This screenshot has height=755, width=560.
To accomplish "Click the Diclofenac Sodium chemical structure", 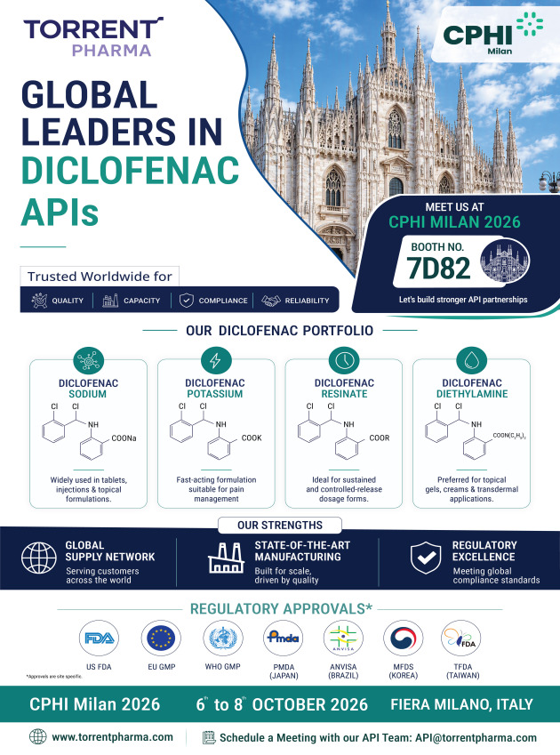I will coord(89,431).
